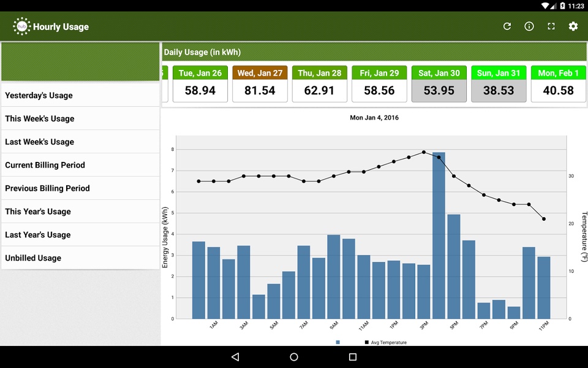588x368 pixels.
Task: Select Sun, Jan 31 daily card
Action: (x=499, y=84)
